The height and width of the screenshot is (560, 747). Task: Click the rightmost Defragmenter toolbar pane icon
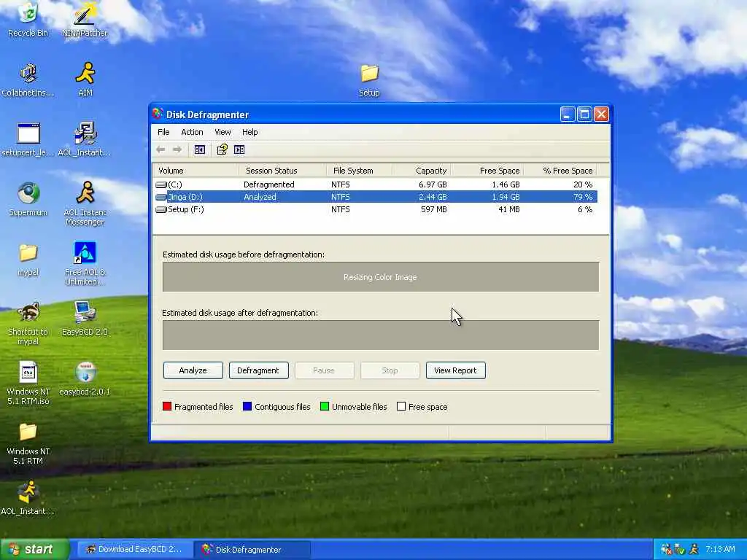pos(239,149)
